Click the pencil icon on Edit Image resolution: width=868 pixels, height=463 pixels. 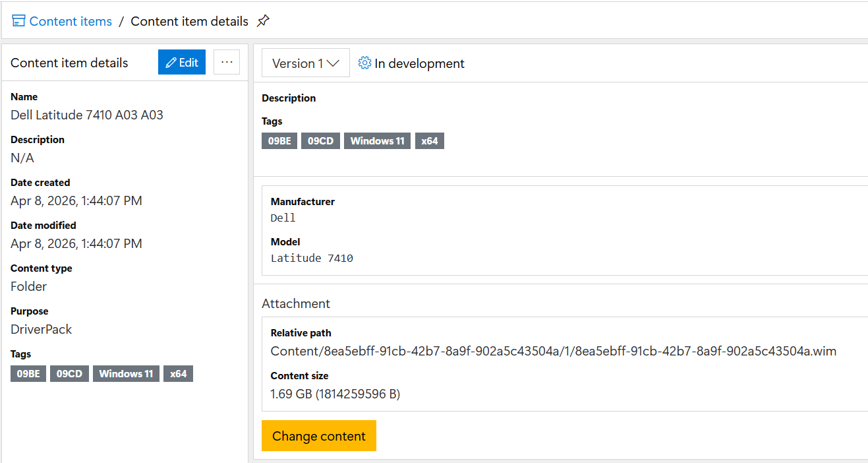[x=171, y=63]
